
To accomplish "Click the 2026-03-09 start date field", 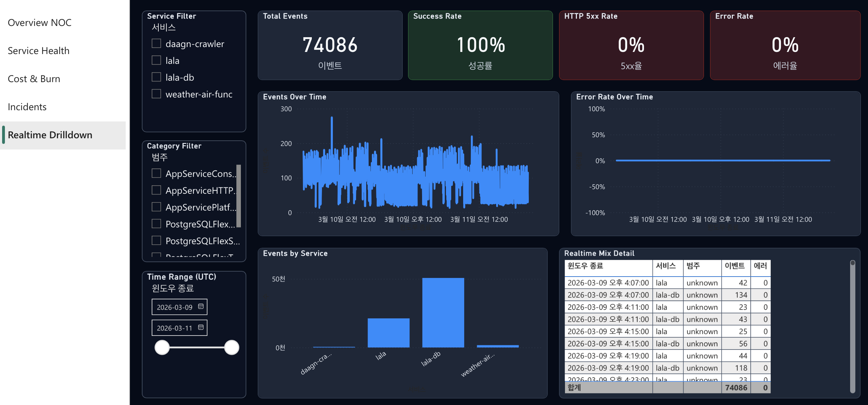I will pos(175,307).
